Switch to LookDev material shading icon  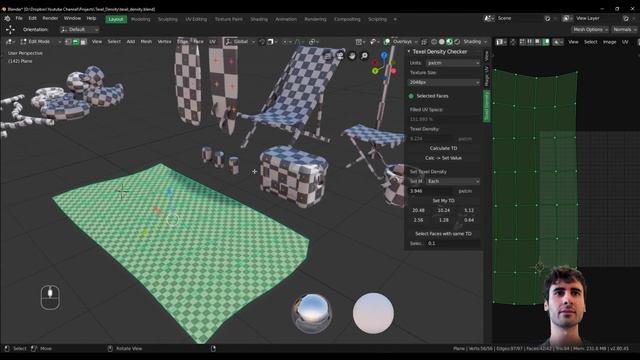pos(449,42)
